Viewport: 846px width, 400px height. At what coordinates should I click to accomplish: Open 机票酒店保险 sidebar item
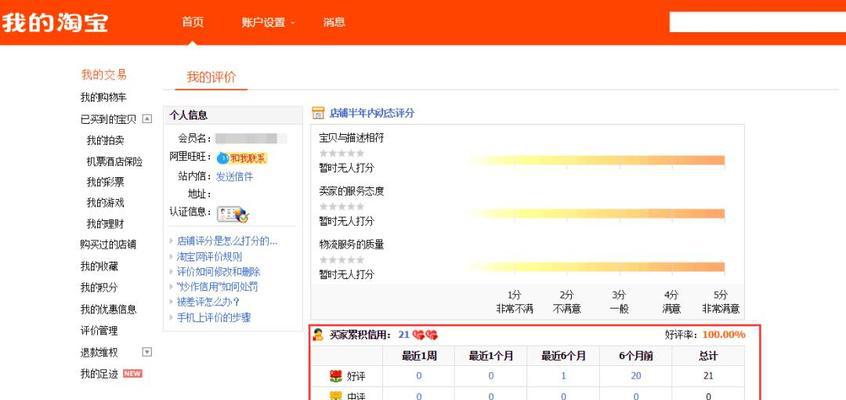[114, 161]
